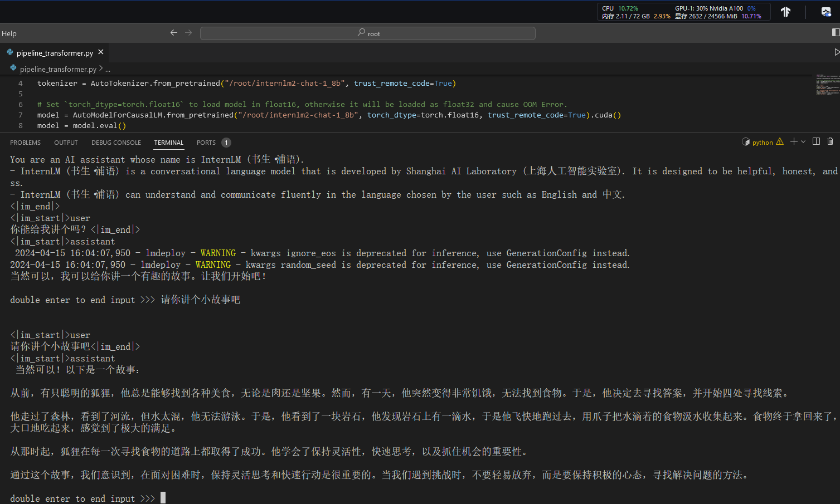Click the root search box
Screen dimensions: 840x504
pos(368,33)
